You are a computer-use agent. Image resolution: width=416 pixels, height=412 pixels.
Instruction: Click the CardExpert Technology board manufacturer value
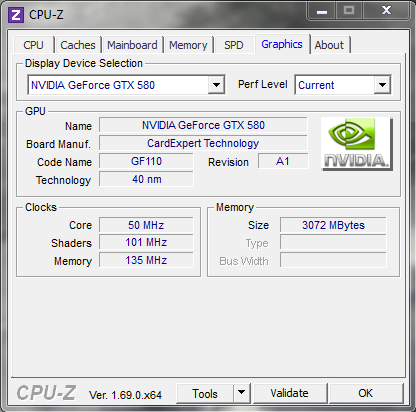[203, 143]
